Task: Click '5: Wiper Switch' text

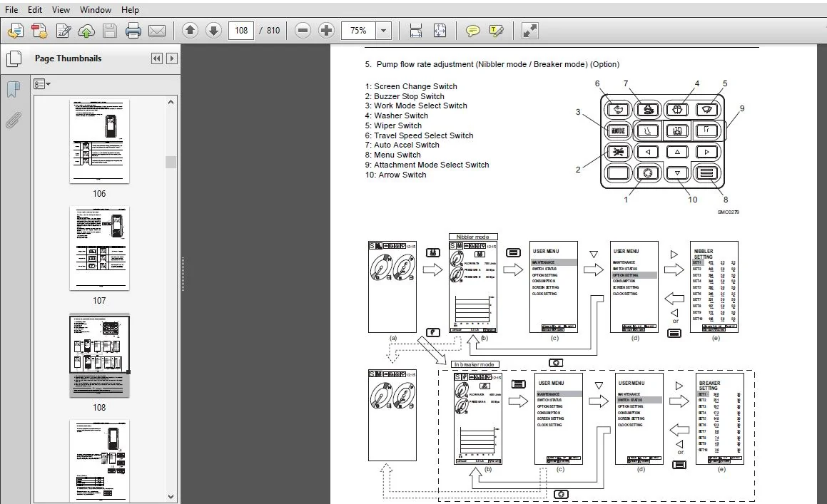Action: pos(393,125)
